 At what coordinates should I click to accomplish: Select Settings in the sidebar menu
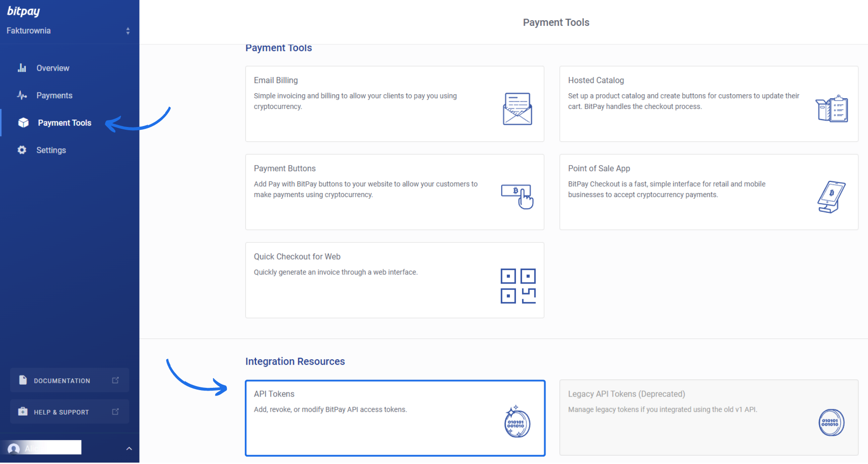(51, 150)
